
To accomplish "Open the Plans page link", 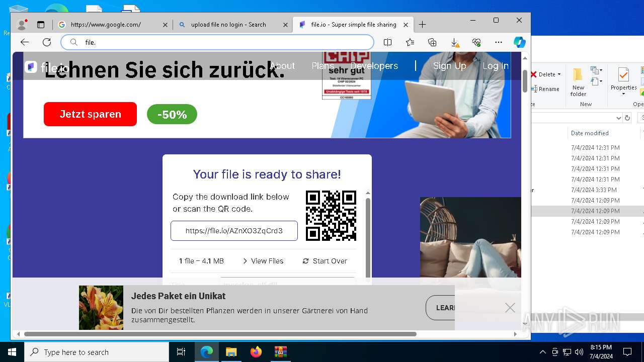I will point(323,66).
